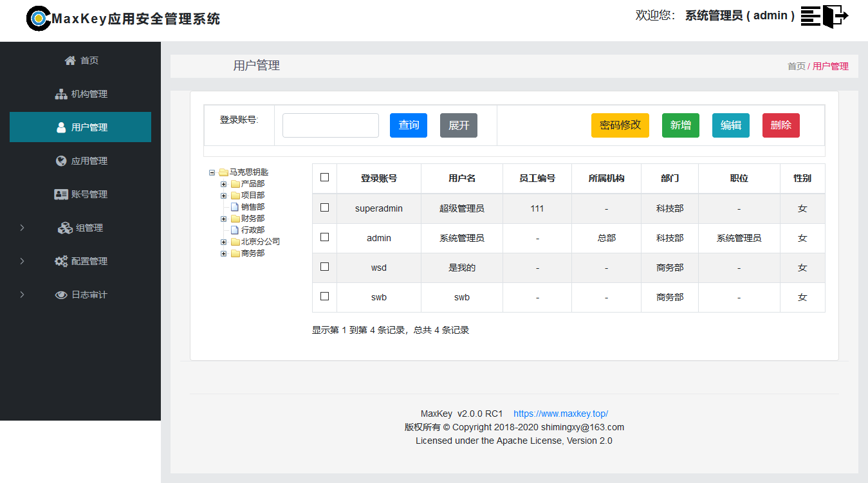Screen dimensions: 868x483
Task: Click the cubes icon for group management
Action: point(65,228)
